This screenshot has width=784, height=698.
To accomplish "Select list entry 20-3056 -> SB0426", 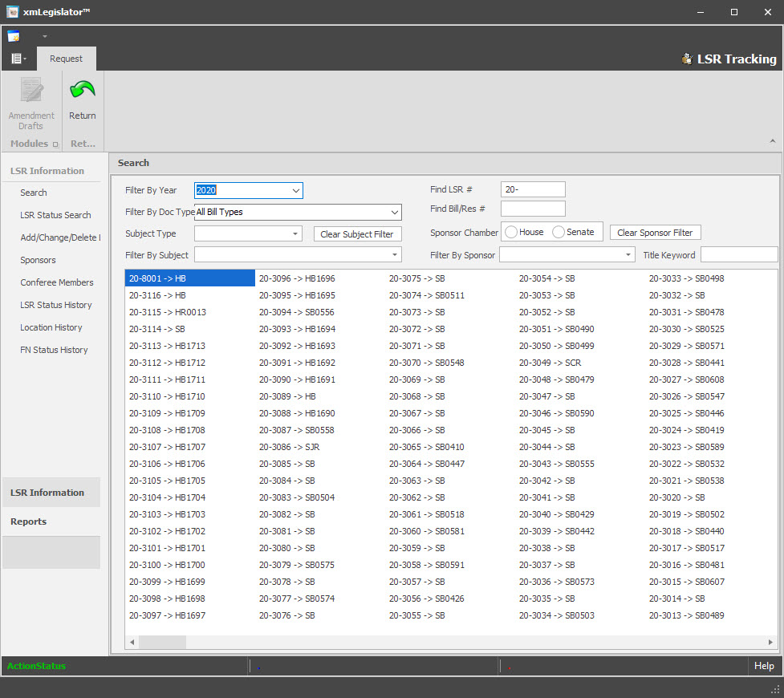I will tap(426, 599).
